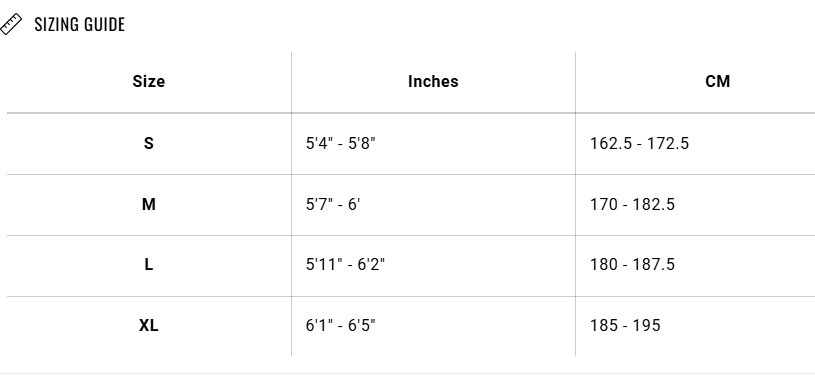Click the 5'7" - 6' inches cell

(x=333, y=204)
